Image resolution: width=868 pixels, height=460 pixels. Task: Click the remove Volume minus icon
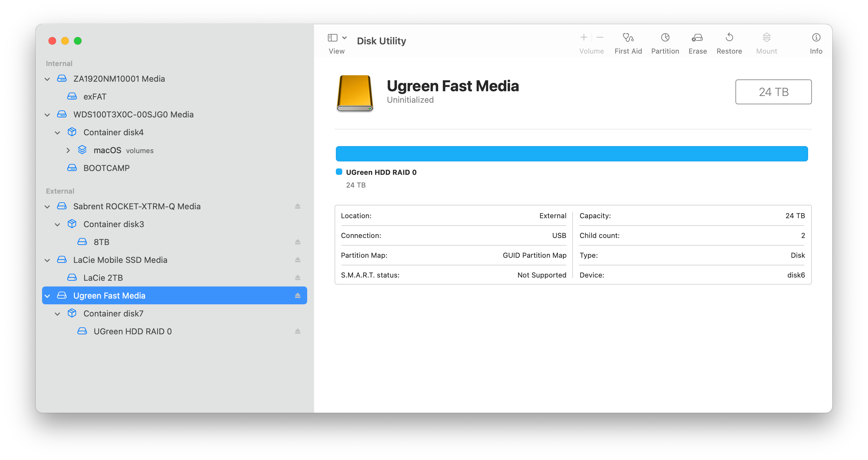coord(600,37)
